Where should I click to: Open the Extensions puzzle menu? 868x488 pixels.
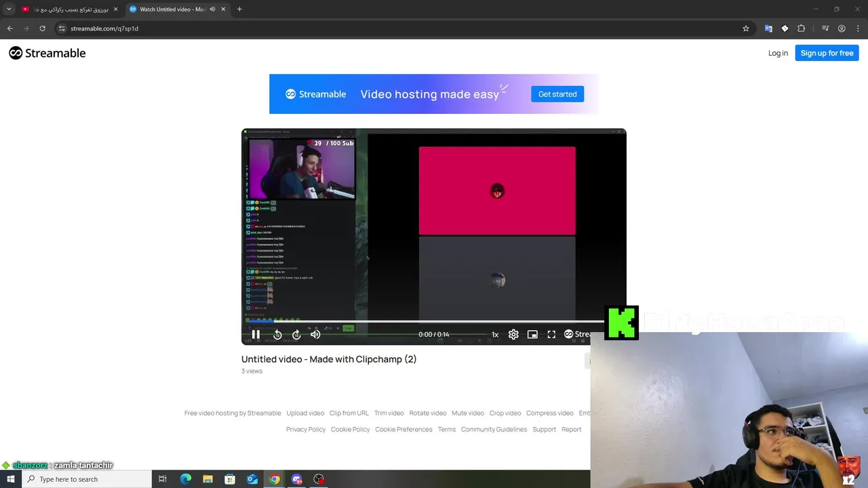pos(801,28)
